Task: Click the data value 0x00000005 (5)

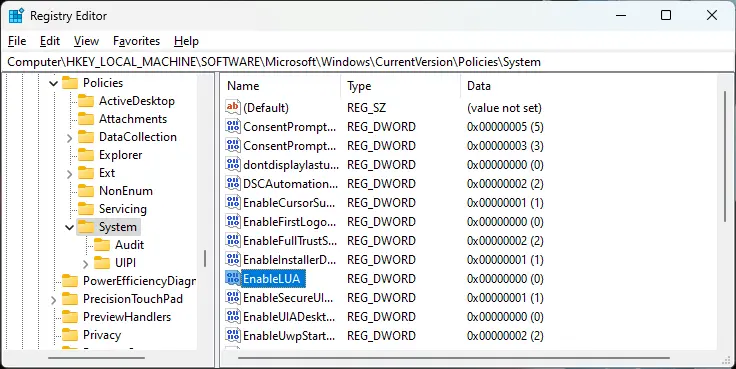Action: (505, 127)
